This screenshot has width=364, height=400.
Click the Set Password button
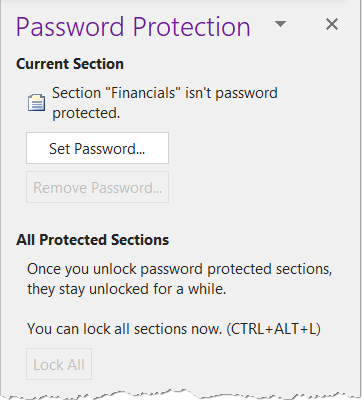click(x=97, y=148)
